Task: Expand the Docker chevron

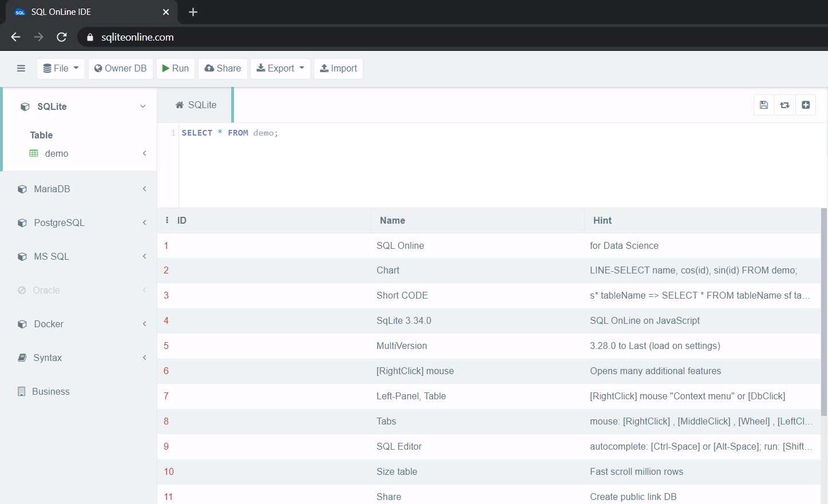Action: pos(145,324)
